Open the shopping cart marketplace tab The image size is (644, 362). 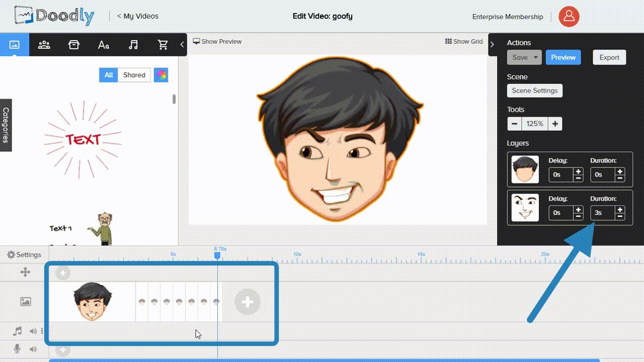[x=163, y=45]
